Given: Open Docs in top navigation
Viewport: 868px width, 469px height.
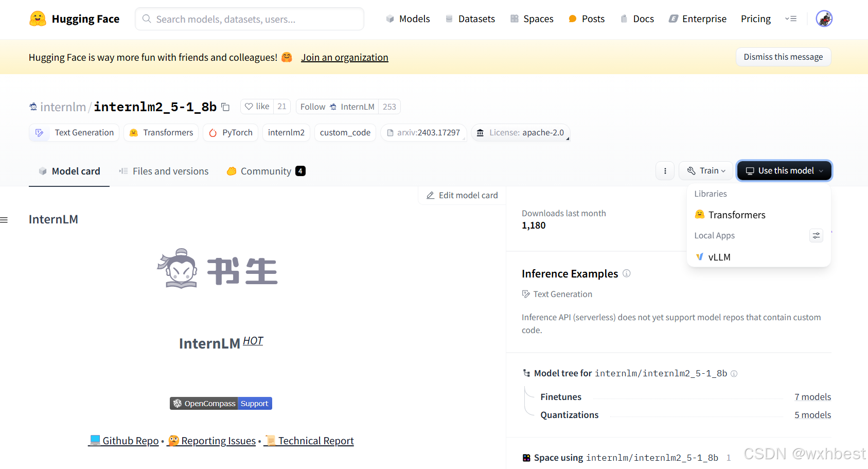Looking at the screenshot, I should tap(637, 19).
